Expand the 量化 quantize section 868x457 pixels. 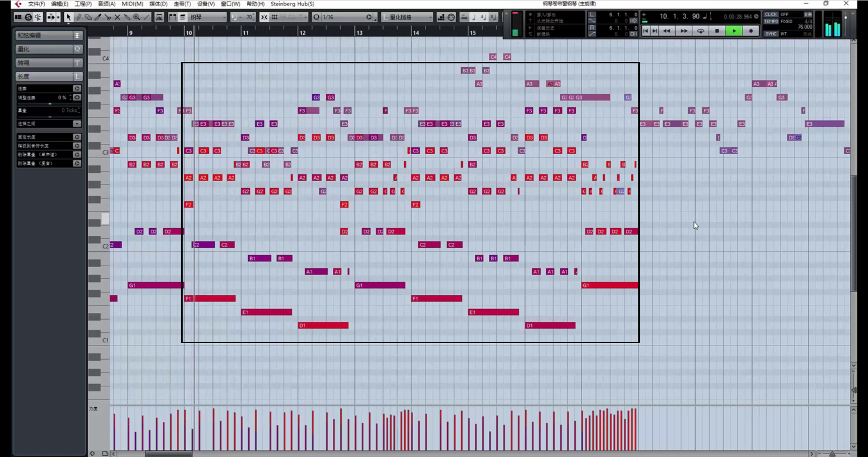pyautogui.click(x=49, y=49)
